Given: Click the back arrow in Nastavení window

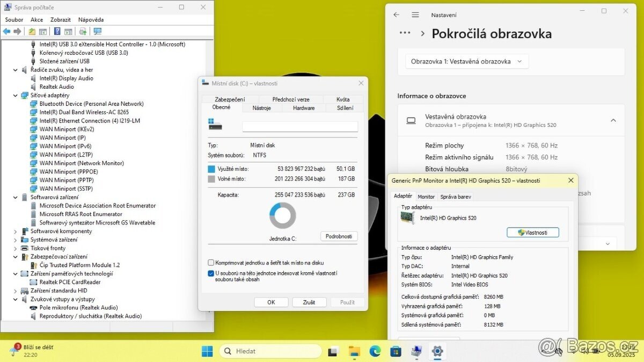Looking at the screenshot, I should (396, 15).
